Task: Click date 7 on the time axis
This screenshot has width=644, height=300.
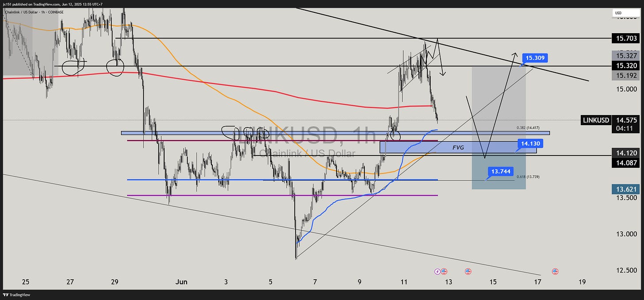Action: point(315,282)
